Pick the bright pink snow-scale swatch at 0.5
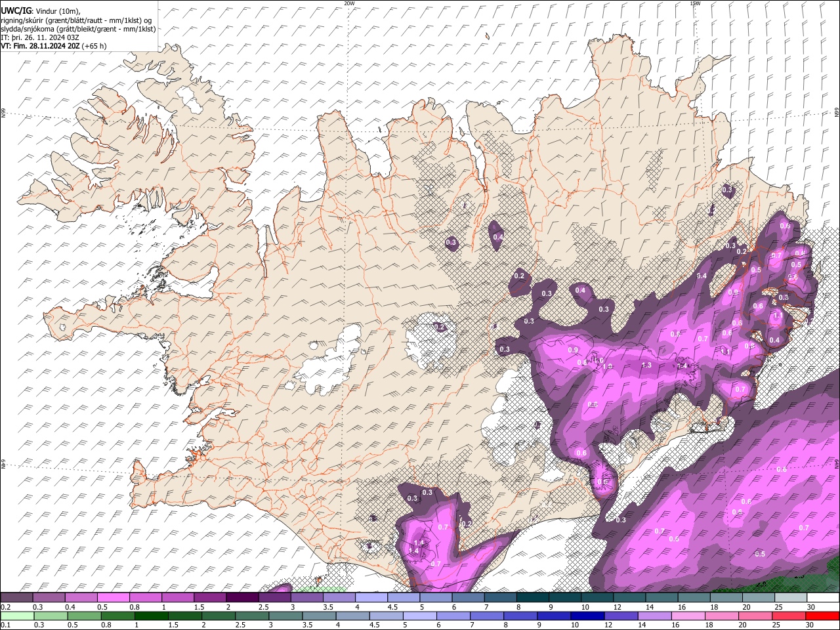This screenshot has width=840, height=630. pyautogui.click(x=113, y=597)
